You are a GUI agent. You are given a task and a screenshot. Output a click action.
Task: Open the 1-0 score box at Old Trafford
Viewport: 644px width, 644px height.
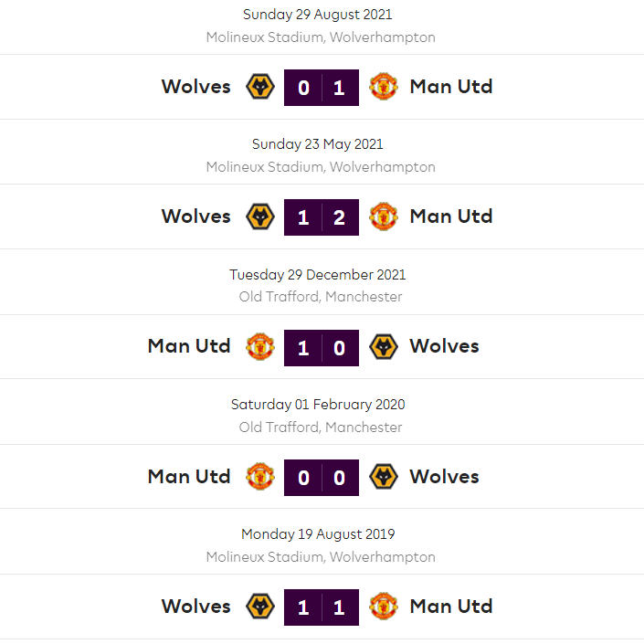(x=322, y=348)
